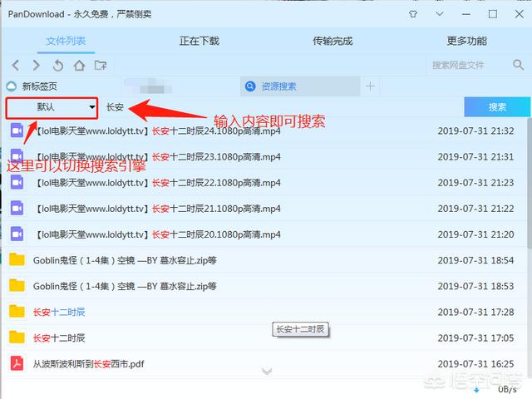
Task: Open the title bar dropdown menu arrow
Action: click(440, 14)
